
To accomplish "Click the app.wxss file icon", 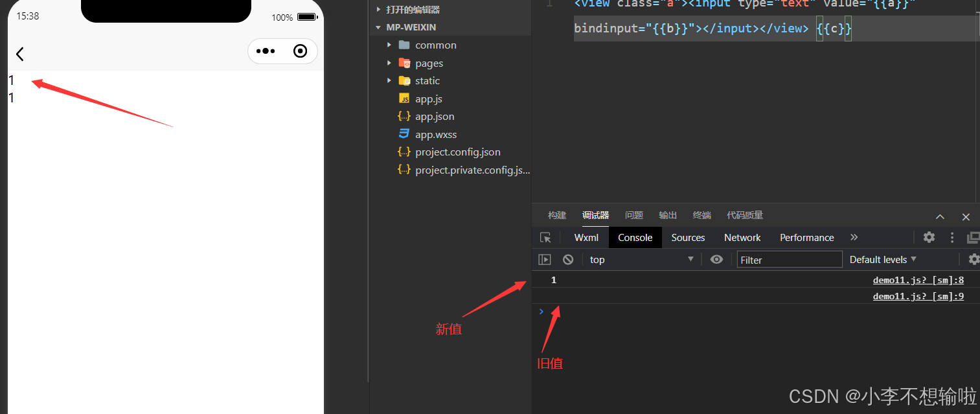I will point(404,134).
